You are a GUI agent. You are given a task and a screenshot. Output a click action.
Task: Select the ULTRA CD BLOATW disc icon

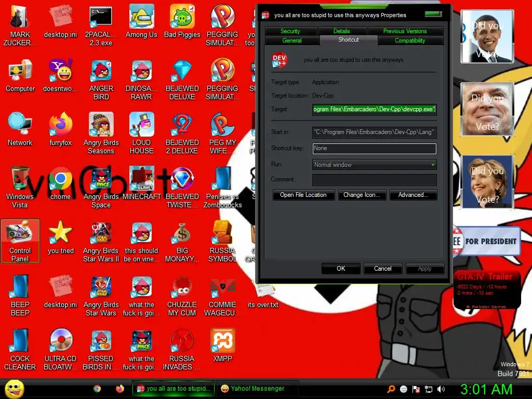coord(60,350)
